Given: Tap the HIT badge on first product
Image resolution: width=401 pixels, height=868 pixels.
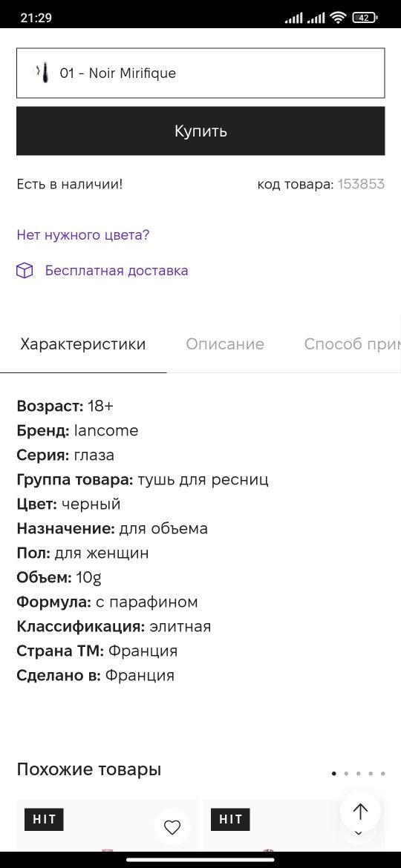Looking at the screenshot, I should click(x=44, y=819).
